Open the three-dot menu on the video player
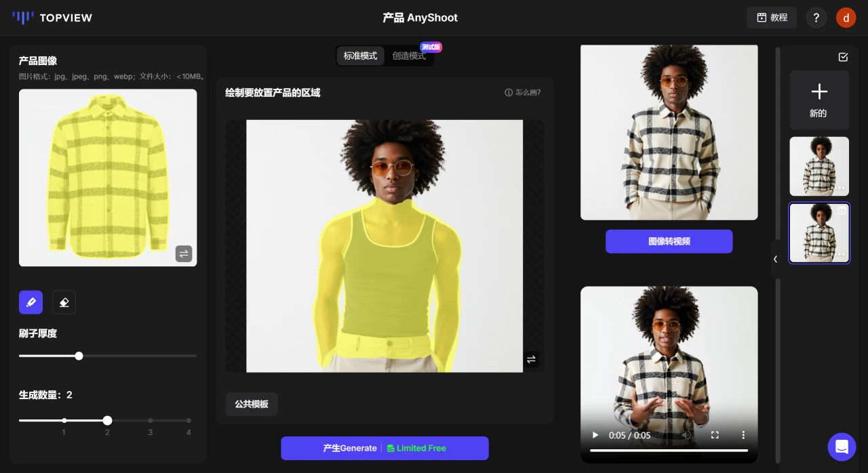868x473 pixels. tap(743, 436)
